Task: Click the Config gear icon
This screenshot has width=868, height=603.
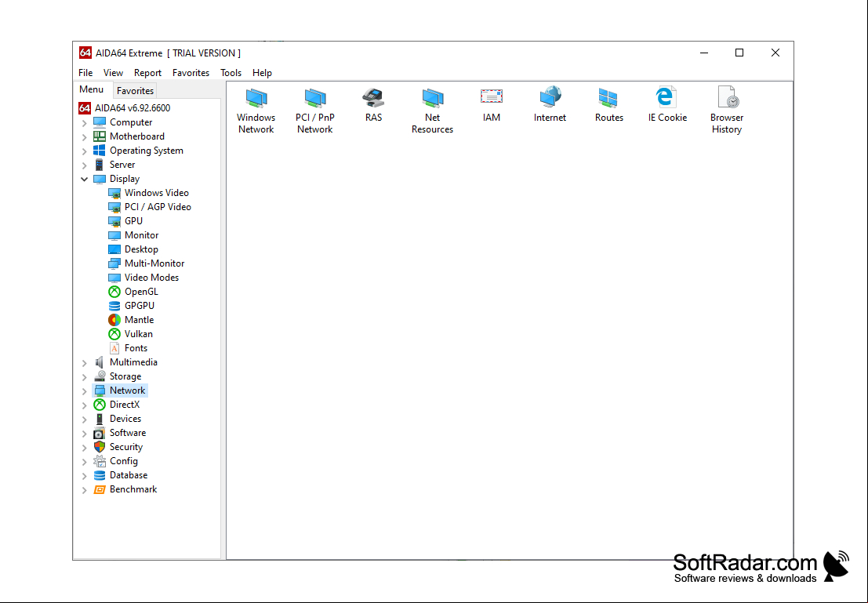Action: coord(100,461)
